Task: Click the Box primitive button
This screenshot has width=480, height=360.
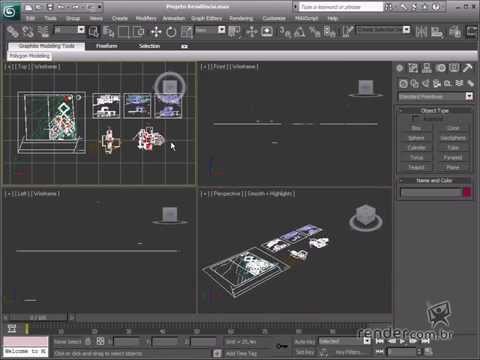Action: (x=416, y=128)
